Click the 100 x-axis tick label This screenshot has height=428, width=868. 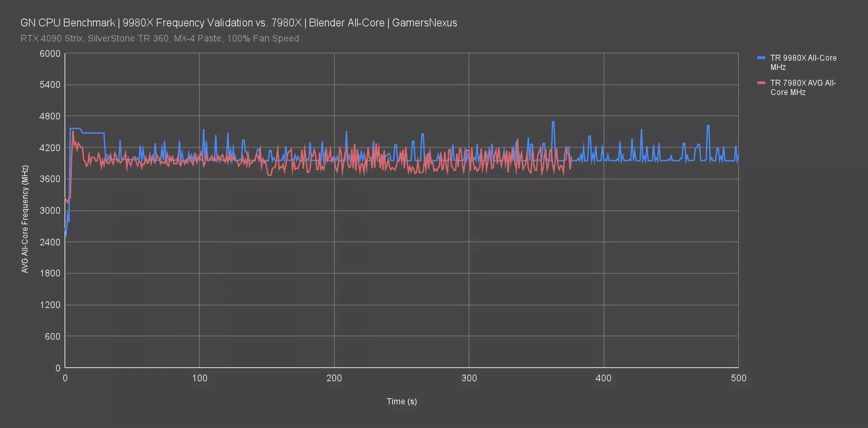click(x=200, y=378)
